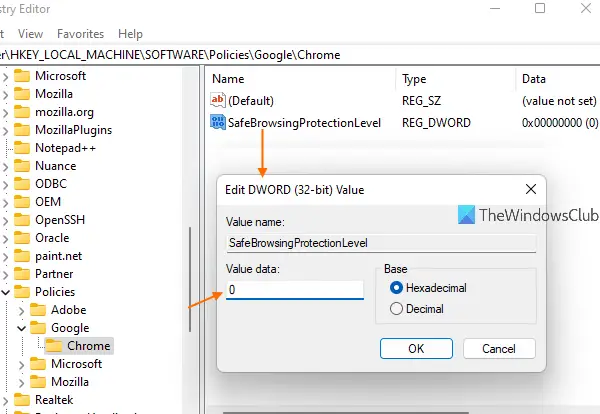Select the (Default) string value icon
Screen dimensions: 600x414
coord(218,100)
